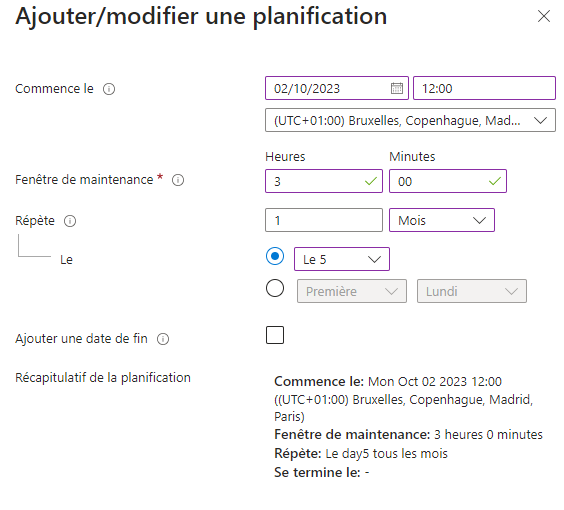
Task: Click the info icon beside Répète
Action: [70, 221]
